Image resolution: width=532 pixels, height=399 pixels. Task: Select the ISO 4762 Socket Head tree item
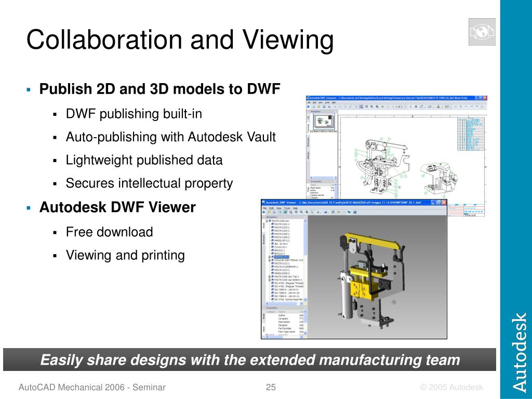pos(289,299)
